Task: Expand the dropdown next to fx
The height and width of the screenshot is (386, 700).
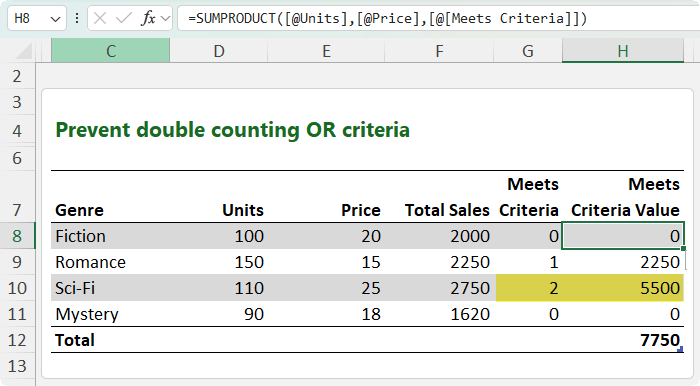Action: tap(165, 19)
